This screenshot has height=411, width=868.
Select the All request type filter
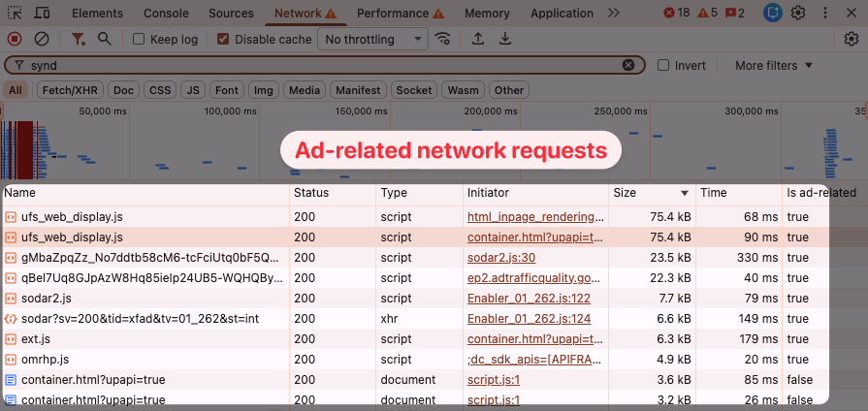pyautogui.click(x=16, y=90)
